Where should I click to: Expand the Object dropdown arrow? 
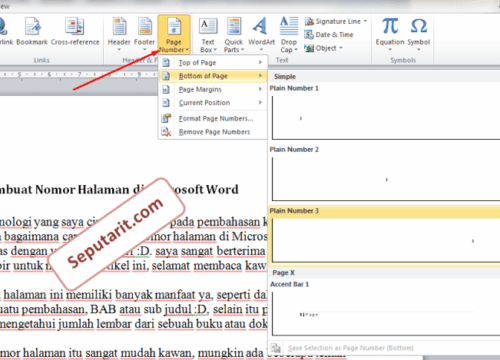pos(341,48)
